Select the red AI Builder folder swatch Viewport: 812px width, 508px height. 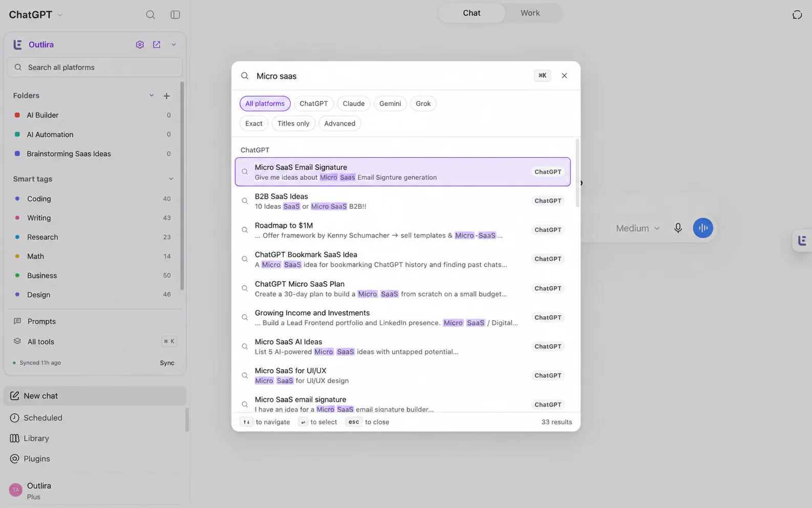tap(17, 115)
